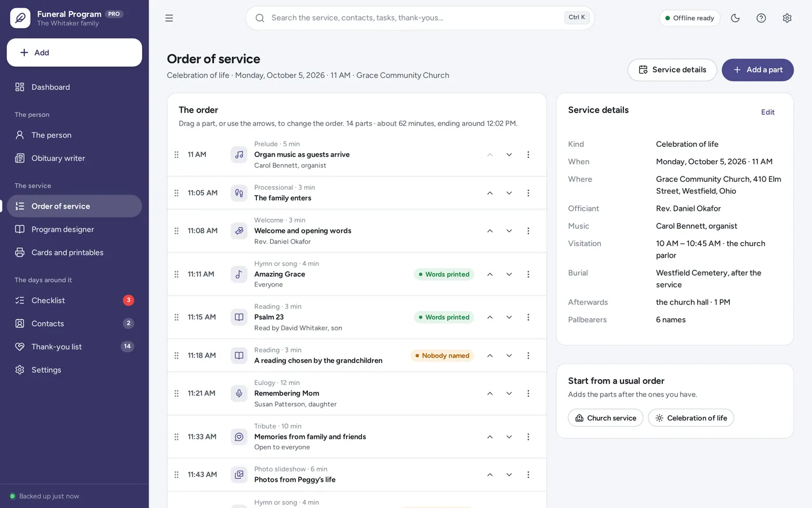Open more options for The family enters
Image resolution: width=812 pixels, height=508 pixels.
click(528, 193)
